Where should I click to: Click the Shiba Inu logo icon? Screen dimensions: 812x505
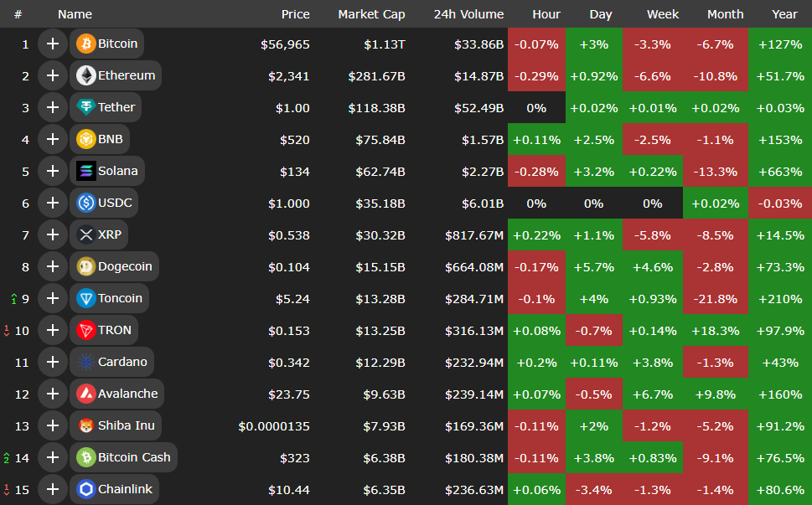(x=85, y=425)
